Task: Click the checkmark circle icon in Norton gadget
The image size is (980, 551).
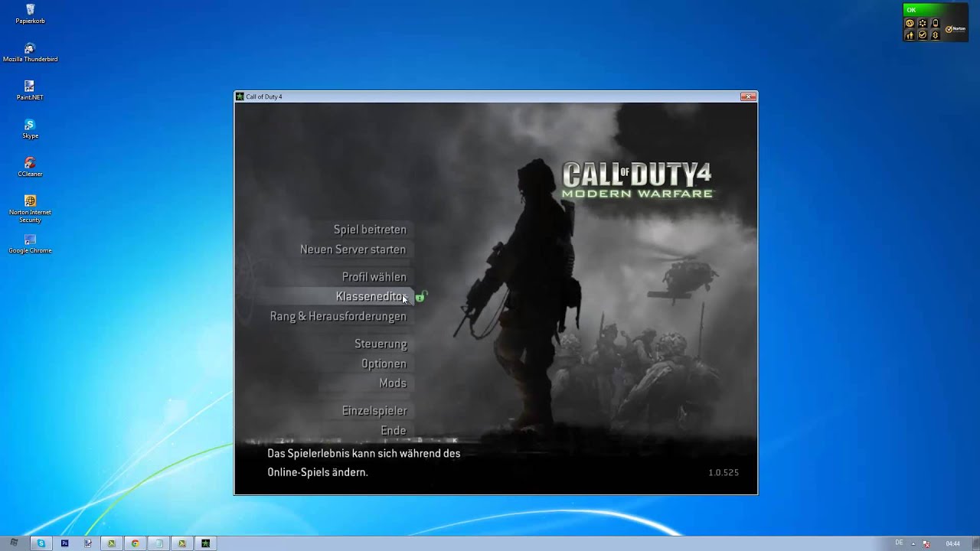Action: click(923, 35)
